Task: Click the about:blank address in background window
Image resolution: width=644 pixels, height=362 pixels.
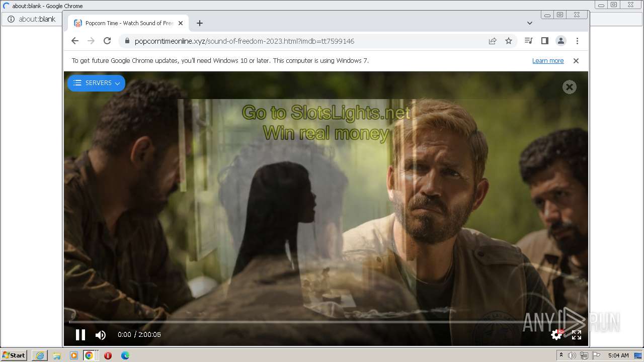Action: (x=37, y=19)
